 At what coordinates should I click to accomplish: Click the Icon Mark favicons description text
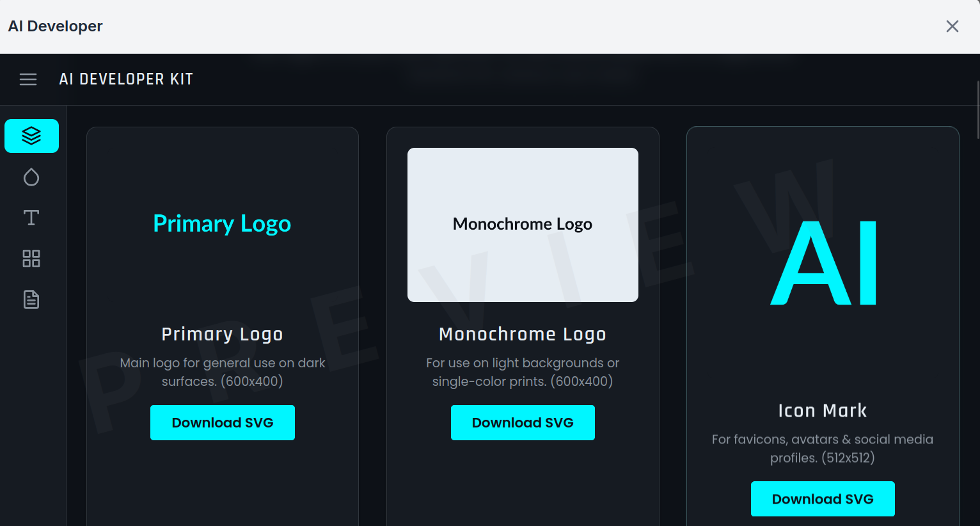click(x=822, y=448)
